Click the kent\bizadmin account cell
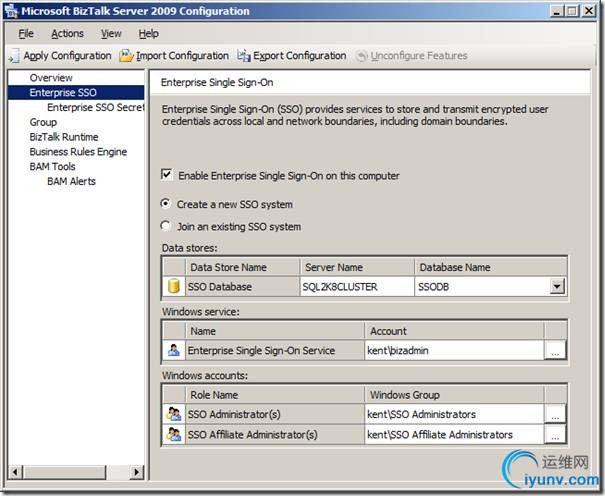This screenshot has height=496, width=605. 454,350
